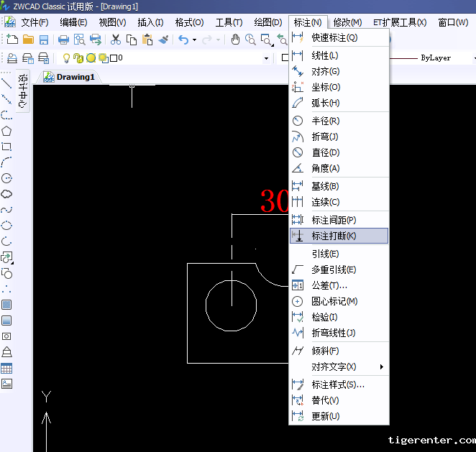Click the Cut scissors icon
This screenshot has width=476, height=452.
click(115, 40)
